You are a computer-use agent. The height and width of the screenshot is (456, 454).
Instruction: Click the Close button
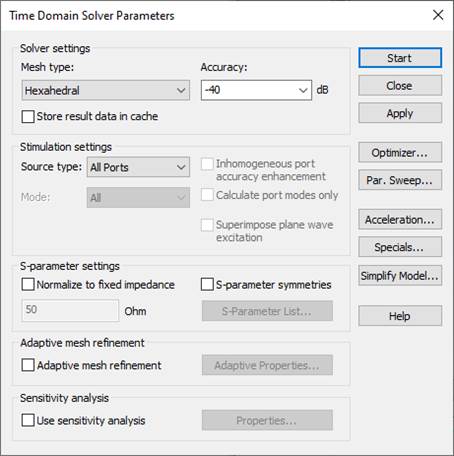[400, 86]
